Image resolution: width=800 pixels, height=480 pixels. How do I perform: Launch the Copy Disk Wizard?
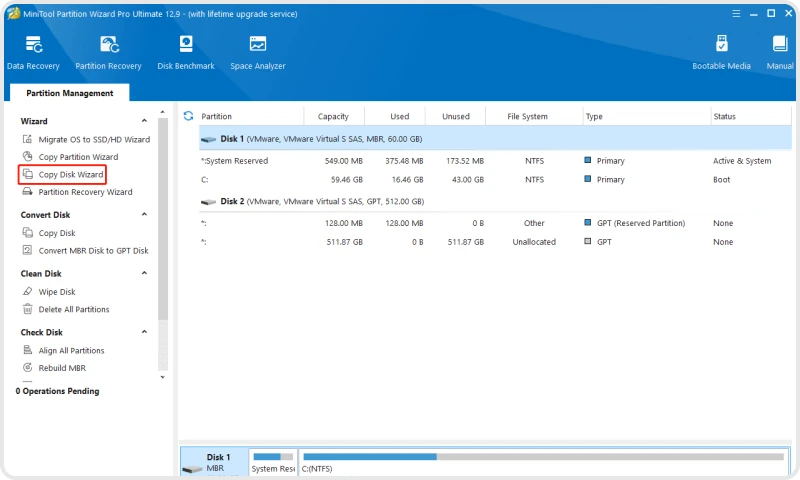click(x=63, y=174)
